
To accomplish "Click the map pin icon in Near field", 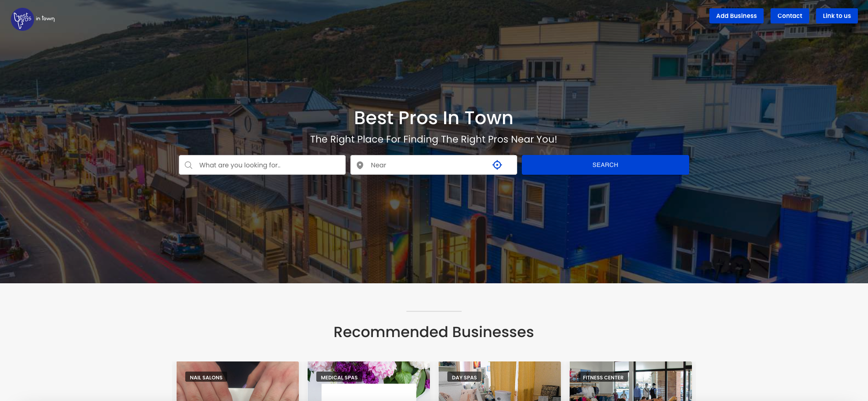I will click(x=360, y=165).
